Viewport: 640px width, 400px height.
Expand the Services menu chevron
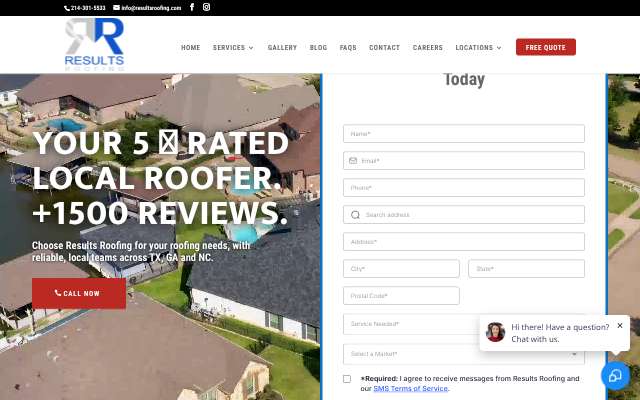(251, 48)
